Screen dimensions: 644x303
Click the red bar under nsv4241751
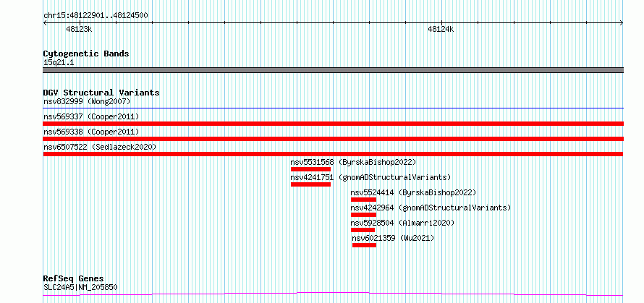310,184
